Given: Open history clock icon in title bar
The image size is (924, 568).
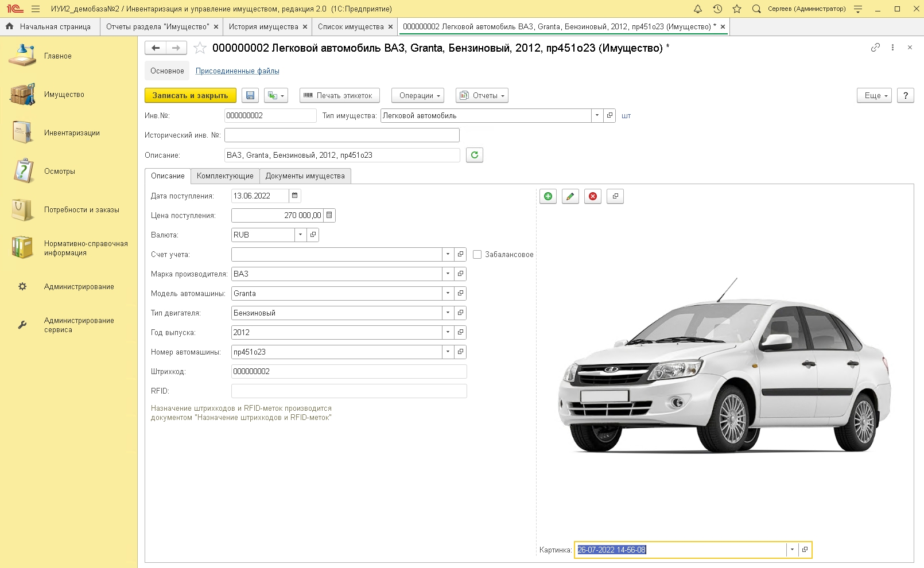Looking at the screenshot, I should pyautogui.click(x=717, y=9).
